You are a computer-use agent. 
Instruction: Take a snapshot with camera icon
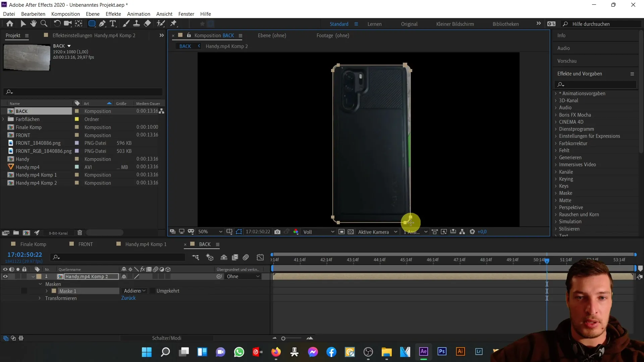(x=277, y=232)
